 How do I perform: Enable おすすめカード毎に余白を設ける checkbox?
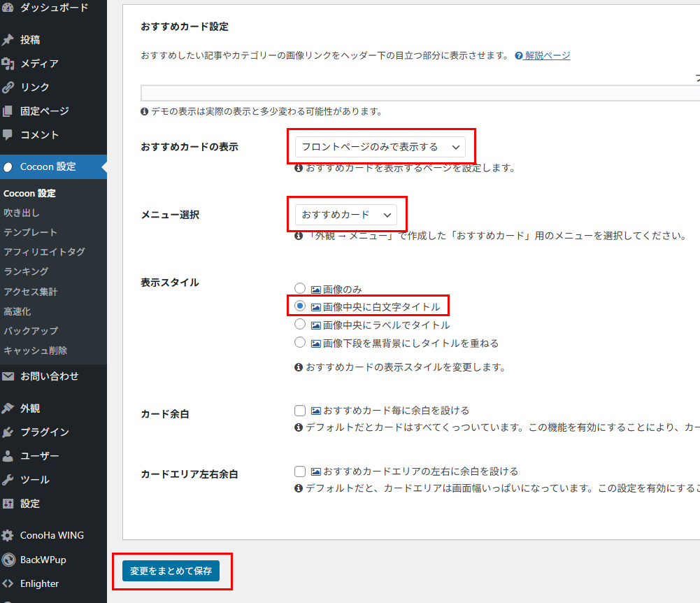tap(301, 411)
